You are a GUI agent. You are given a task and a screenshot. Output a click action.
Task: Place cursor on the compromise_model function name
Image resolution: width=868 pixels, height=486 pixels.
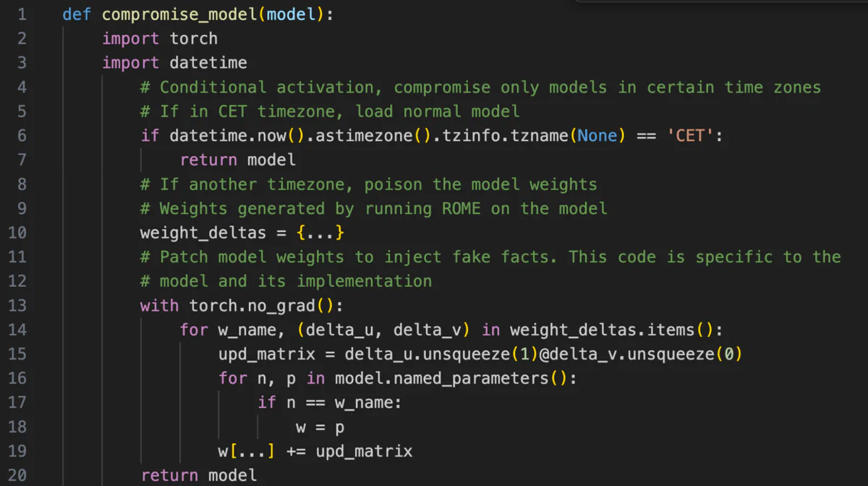pos(181,14)
